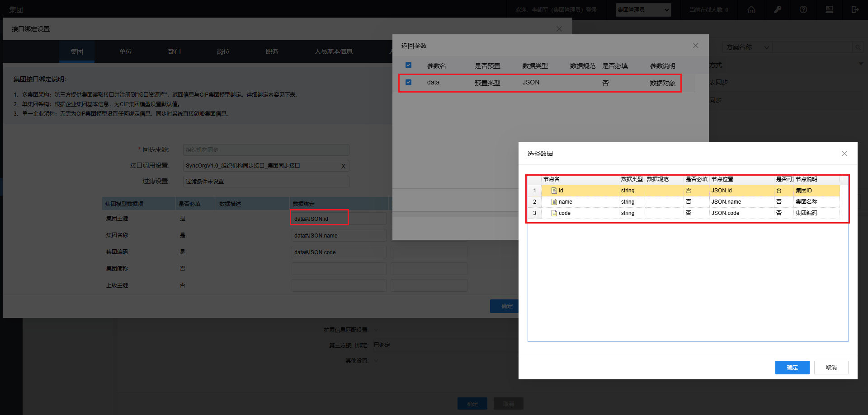Expand the 扩展信息匹配设置 section chevron
Image resolution: width=868 pixels, height=415 pixels.
click(x=376, y=330)
